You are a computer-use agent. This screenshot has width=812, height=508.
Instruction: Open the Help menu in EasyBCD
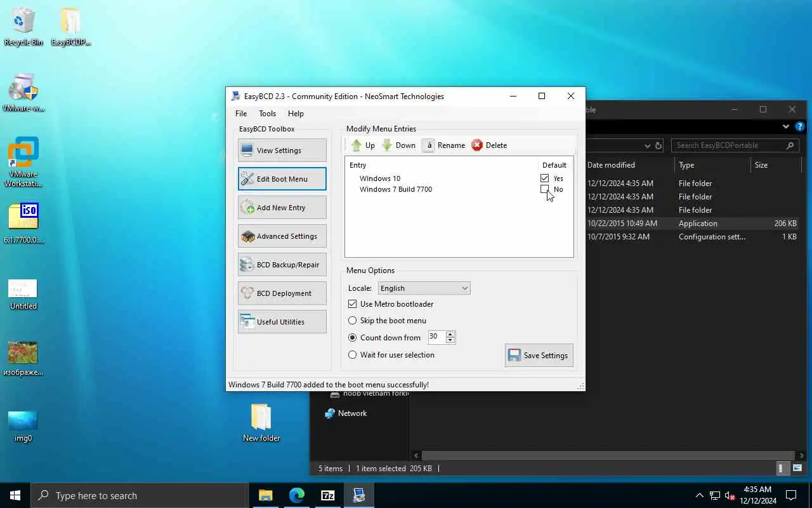coord(296,114)
